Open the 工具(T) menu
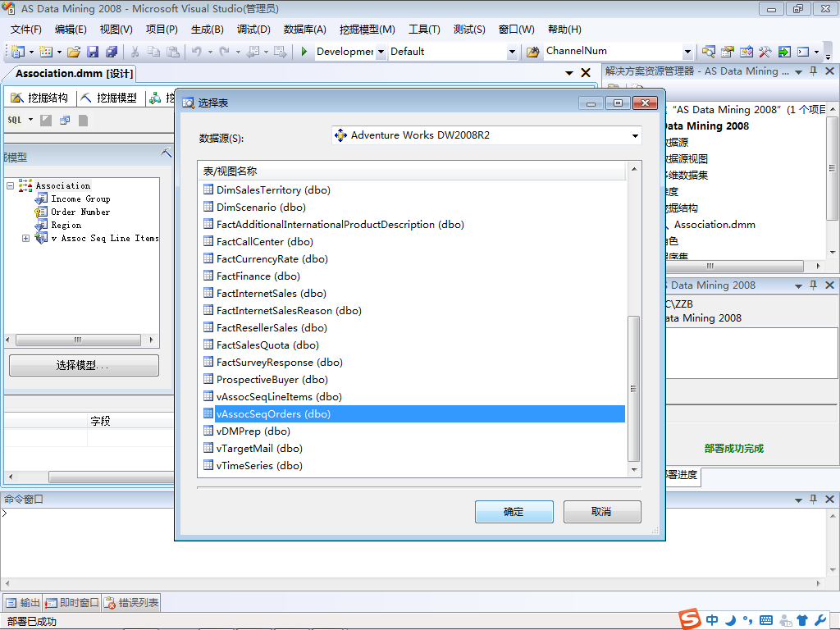The width and height of the screenshot is (840, 630). [424, 30]
